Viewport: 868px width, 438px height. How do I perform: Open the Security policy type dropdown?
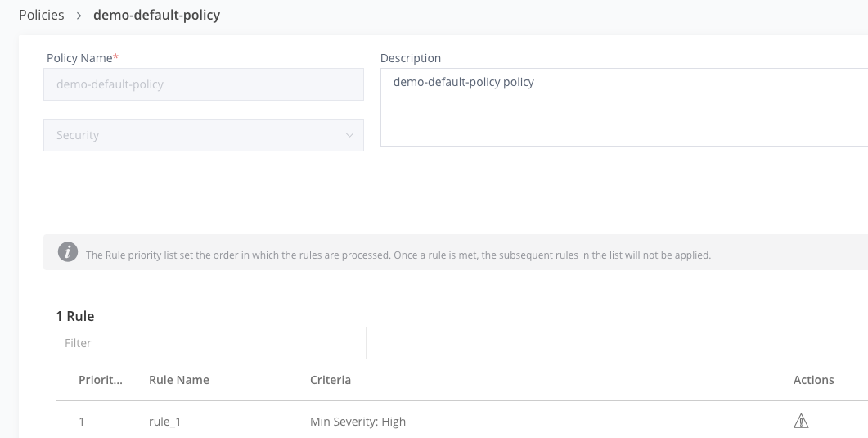(x=204, y=135)
